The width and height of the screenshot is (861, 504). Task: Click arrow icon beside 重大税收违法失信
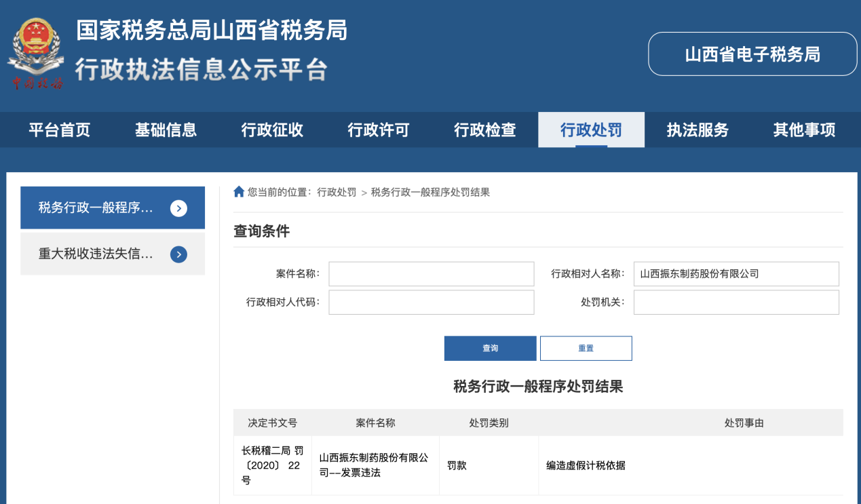click(178, 254)
